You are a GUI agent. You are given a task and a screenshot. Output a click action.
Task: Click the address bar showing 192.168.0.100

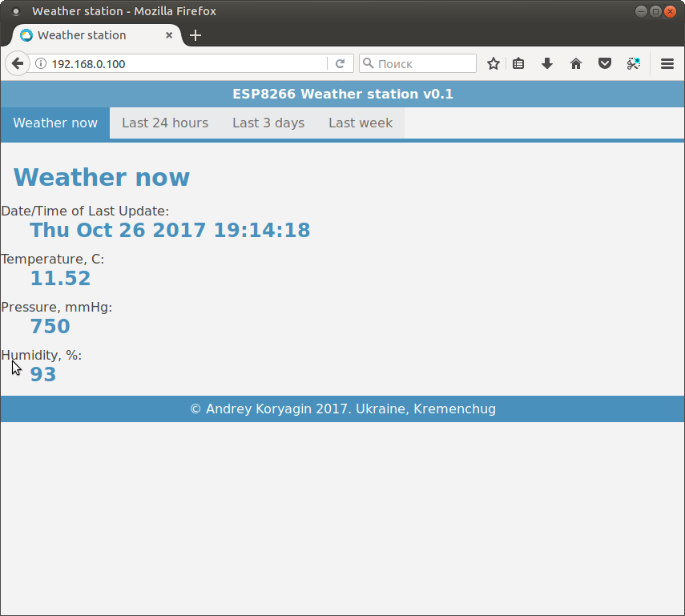[184, 63]
